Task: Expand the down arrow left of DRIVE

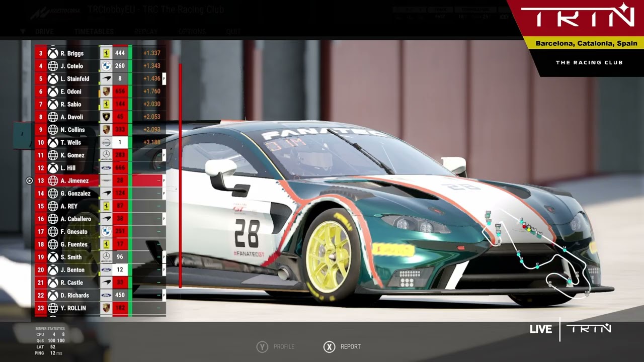Action: point(23,32)
